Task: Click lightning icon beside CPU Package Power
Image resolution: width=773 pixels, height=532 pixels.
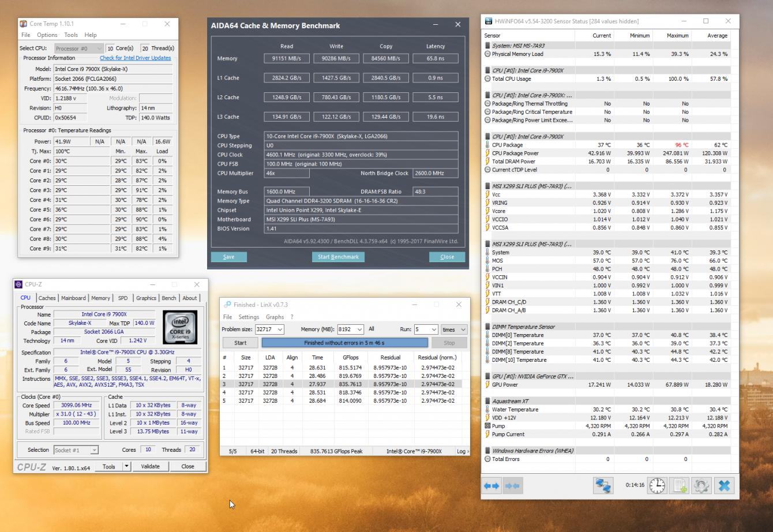Action: pos(487,153)
